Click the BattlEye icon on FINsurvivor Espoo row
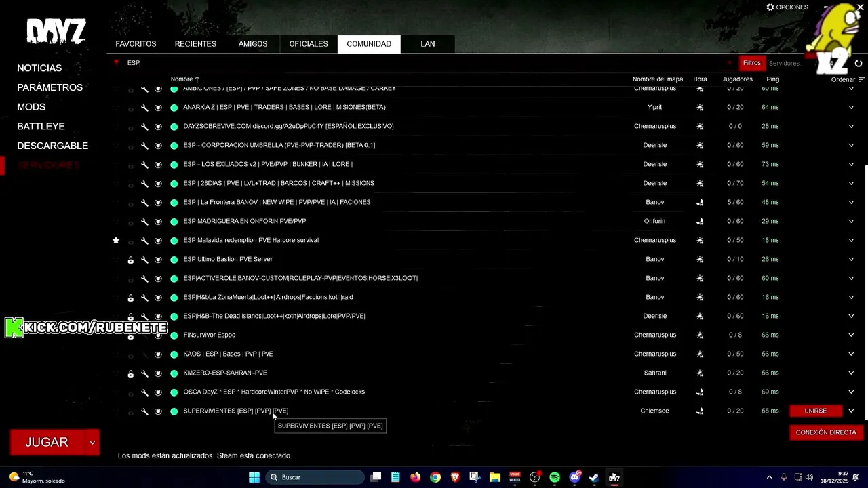868x488 pixels. [158, 335]
